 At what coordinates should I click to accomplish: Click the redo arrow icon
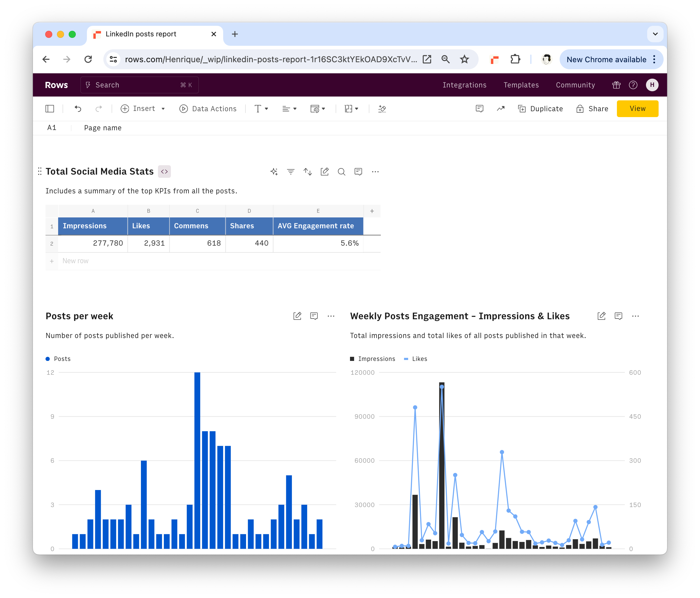tap(99, 109)
